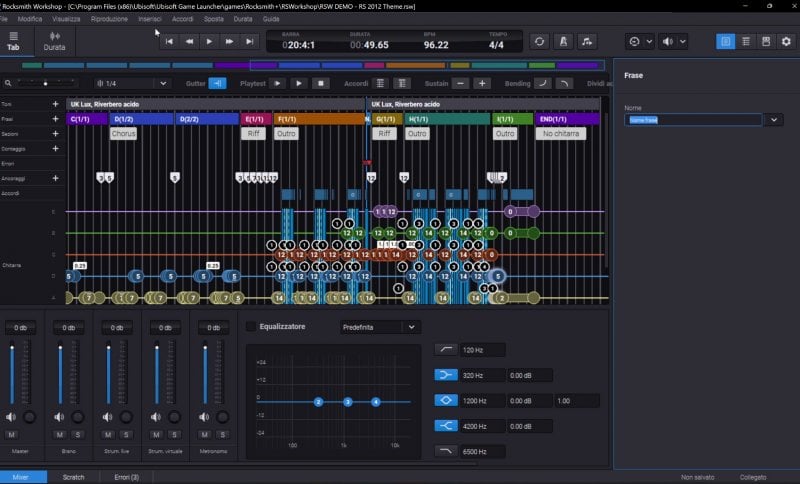Open the settings gear icon
Image resolution: width=800 pixels, height=484 pixels.
click(786, 41)
